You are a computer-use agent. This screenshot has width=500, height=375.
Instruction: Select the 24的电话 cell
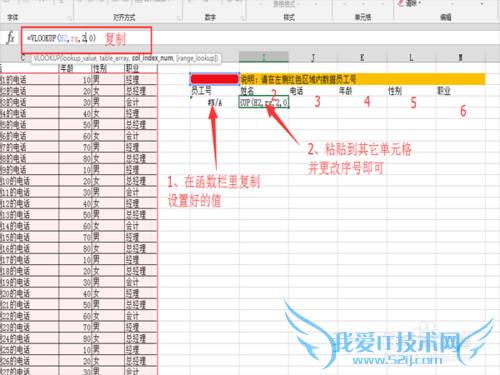[29, 338]
